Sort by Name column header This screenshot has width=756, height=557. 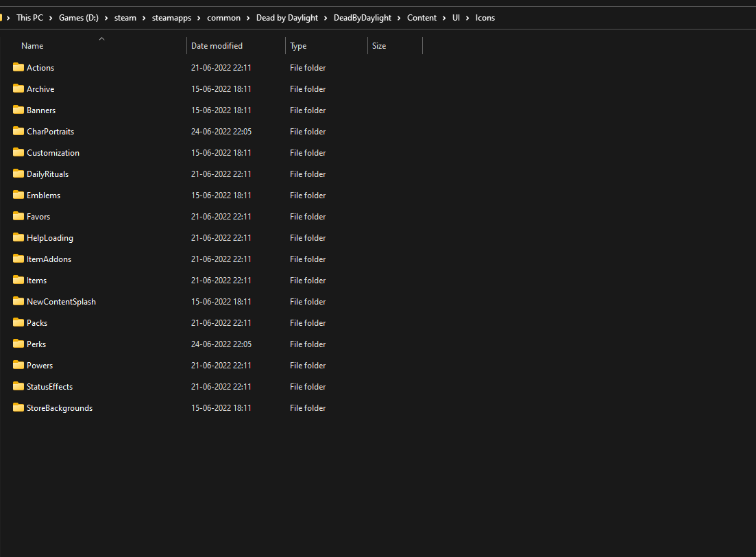coord(32,46)
